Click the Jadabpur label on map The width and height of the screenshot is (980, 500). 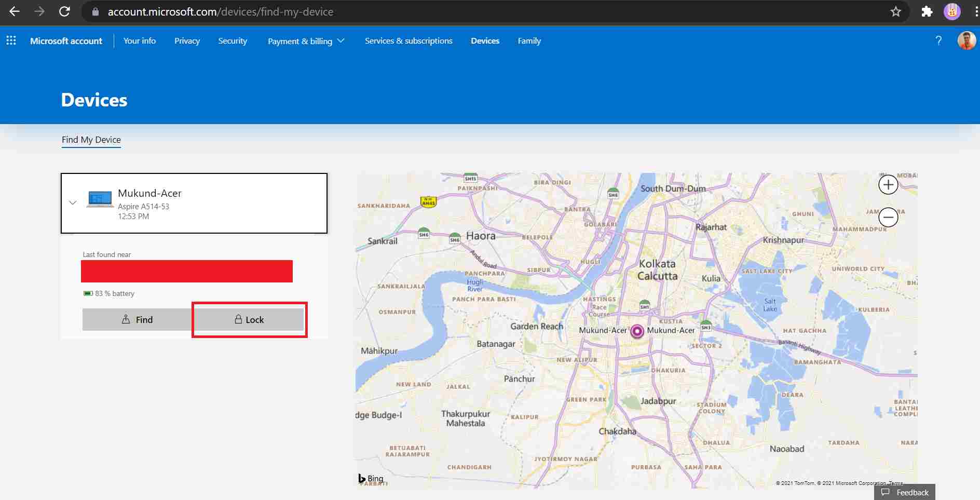[658, 401]
